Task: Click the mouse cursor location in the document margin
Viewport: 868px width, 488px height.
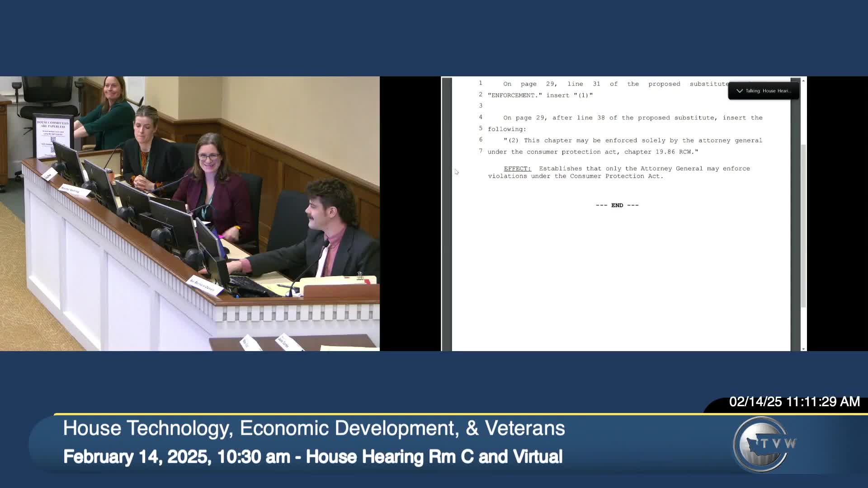Action: click(456, 172)
